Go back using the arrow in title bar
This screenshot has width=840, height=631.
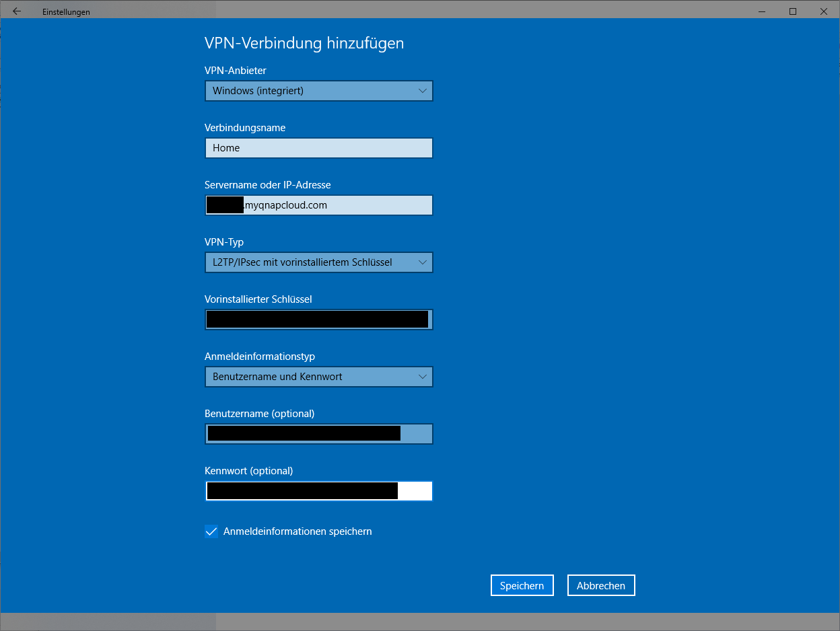tap(17, 11)
